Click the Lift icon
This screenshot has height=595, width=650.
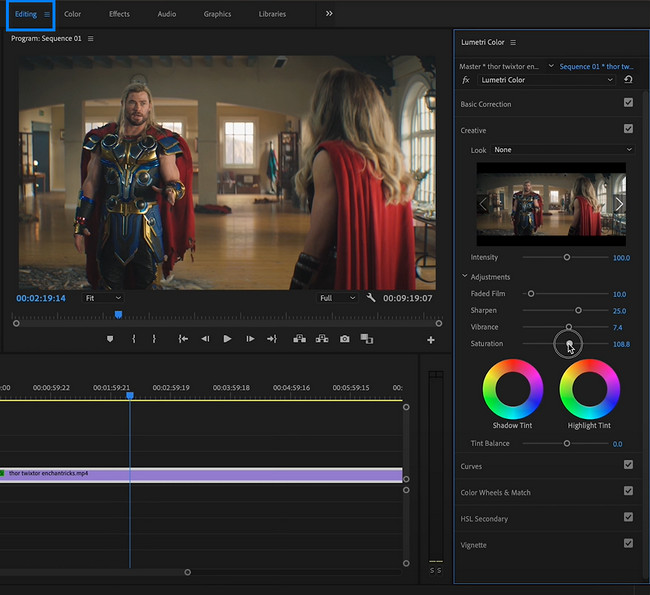point(299,339)
